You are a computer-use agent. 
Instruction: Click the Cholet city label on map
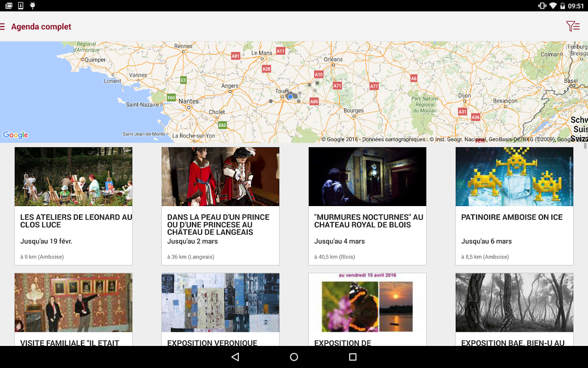(217, 112)
